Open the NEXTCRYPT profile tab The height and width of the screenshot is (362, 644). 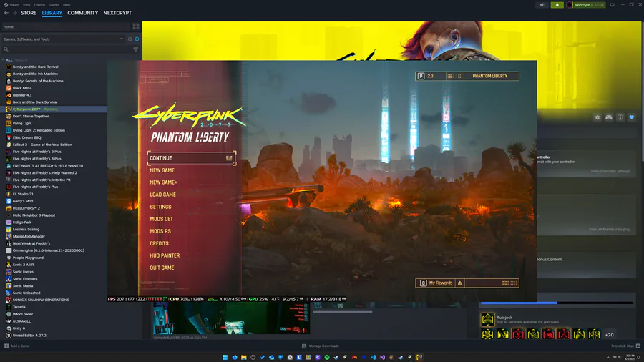[117, 13]
